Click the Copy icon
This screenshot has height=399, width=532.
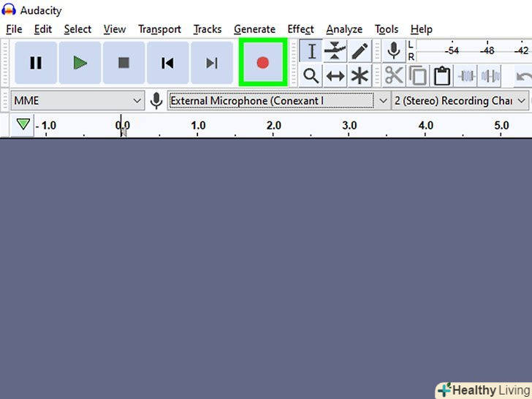[418, 76]
